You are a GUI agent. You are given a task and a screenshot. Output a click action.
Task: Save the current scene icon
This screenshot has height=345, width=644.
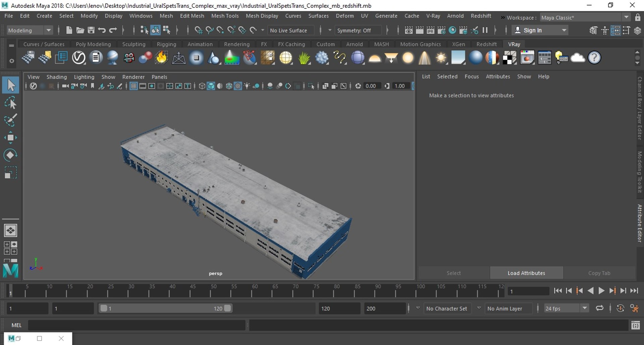coord(91,30)
